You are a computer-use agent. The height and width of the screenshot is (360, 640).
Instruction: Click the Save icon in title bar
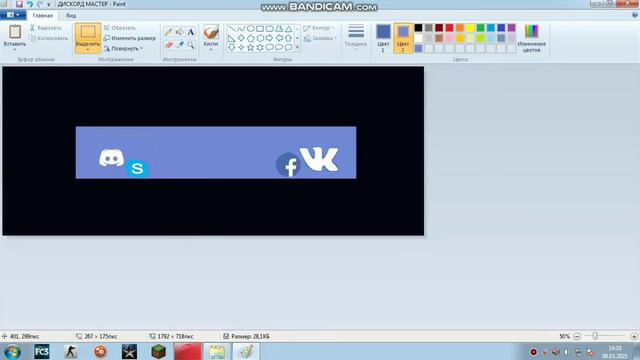[x=19, y=4]
